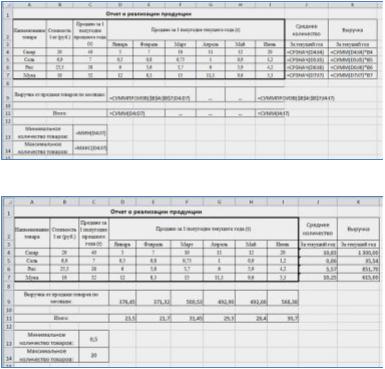Screen dimensions: 385x369
Task: Select 'Май' header in the values sheet
Action: [x=251, y=244]
